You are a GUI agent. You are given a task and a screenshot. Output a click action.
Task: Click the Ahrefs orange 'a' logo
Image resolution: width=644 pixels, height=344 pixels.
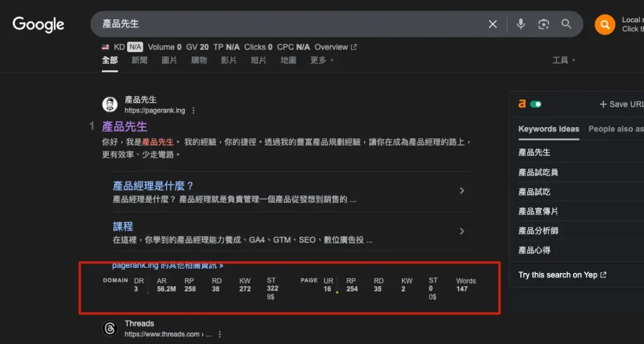[x=522, y=104]
